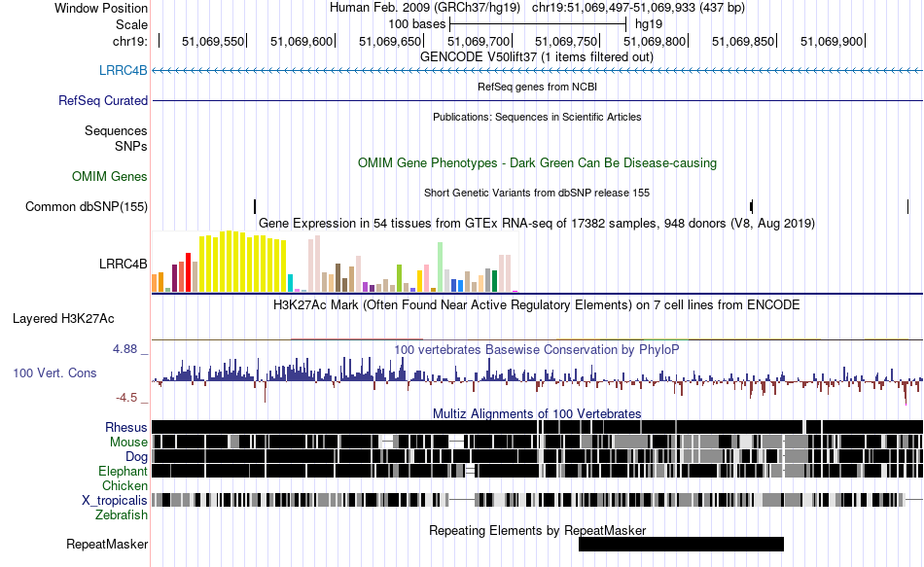Click the X_tropicalis alignment label
Image resolution: width=924 pixels, height=567 pixels.
[115, 501]
